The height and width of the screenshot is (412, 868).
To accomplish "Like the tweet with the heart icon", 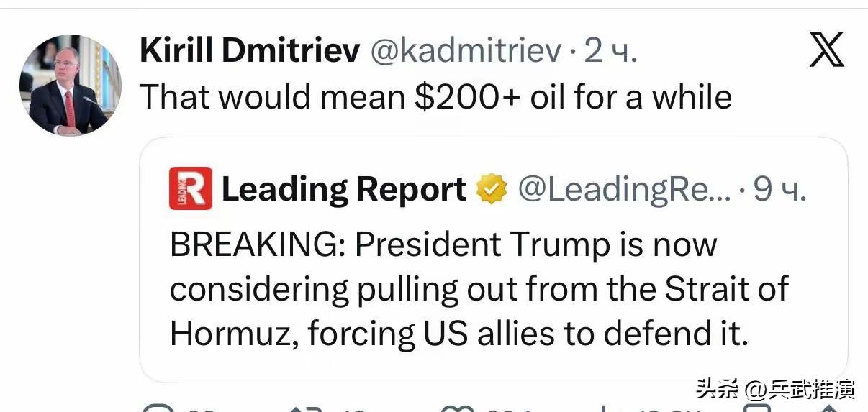I will pyautogui.click(x=456, y=408).
